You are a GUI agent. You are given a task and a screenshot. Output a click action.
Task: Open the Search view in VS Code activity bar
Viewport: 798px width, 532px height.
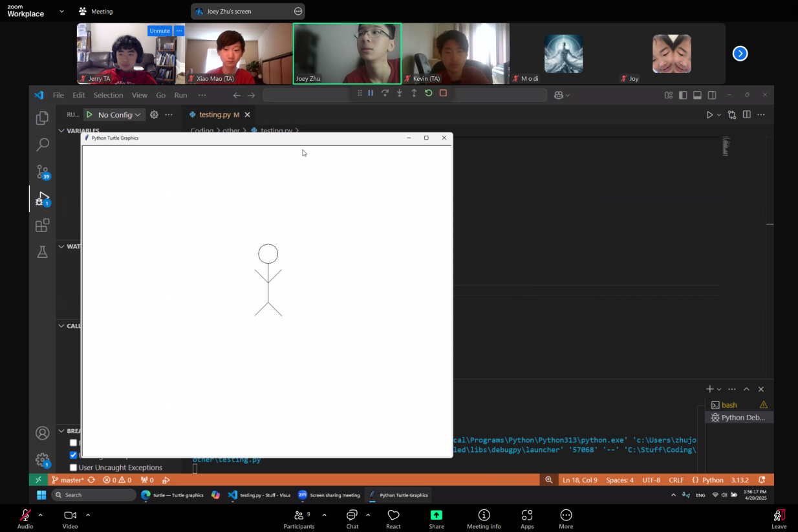pos(42,145)
